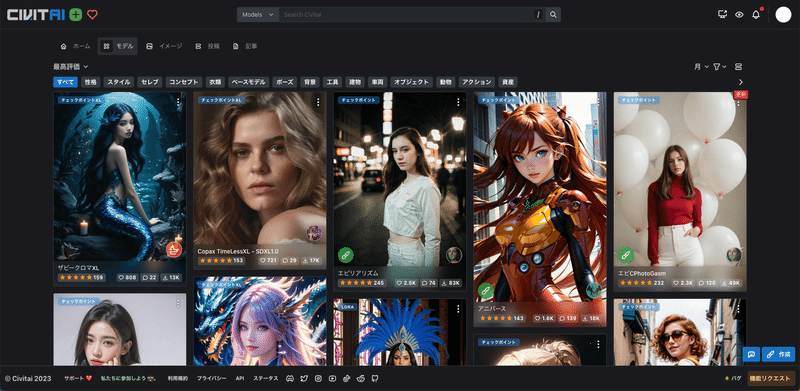Toggle the eye browsing mode icon
The image size is (800, 391).
[739, 15]
